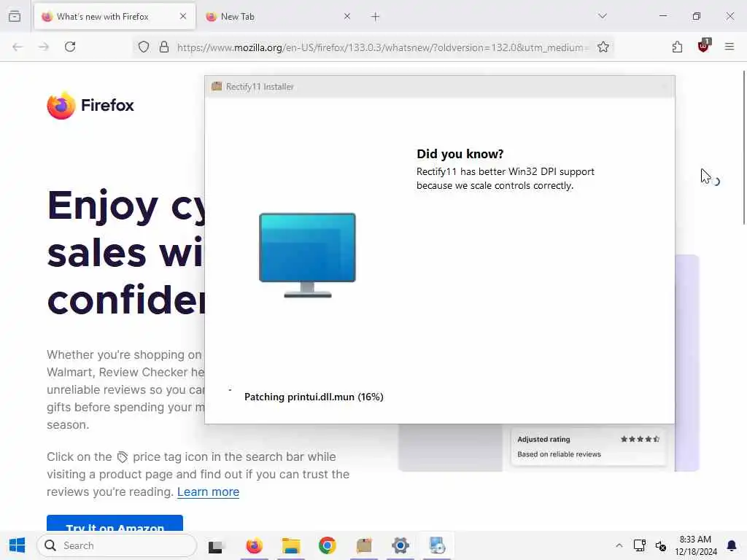
Task: Bookmark this page with the star
Action: pos(603,47)
